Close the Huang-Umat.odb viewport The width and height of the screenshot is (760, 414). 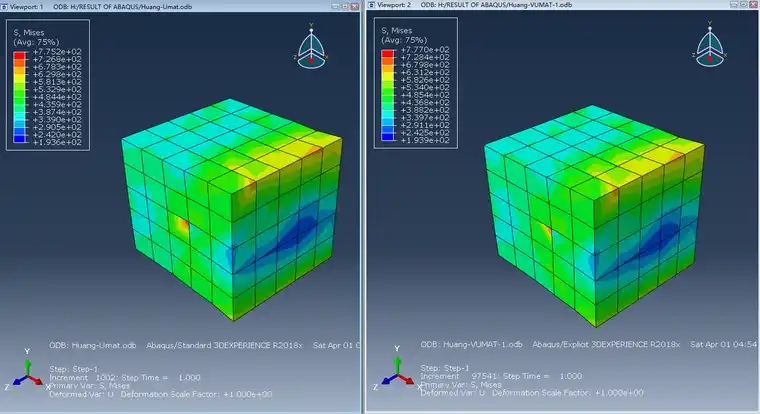(355, 6)
